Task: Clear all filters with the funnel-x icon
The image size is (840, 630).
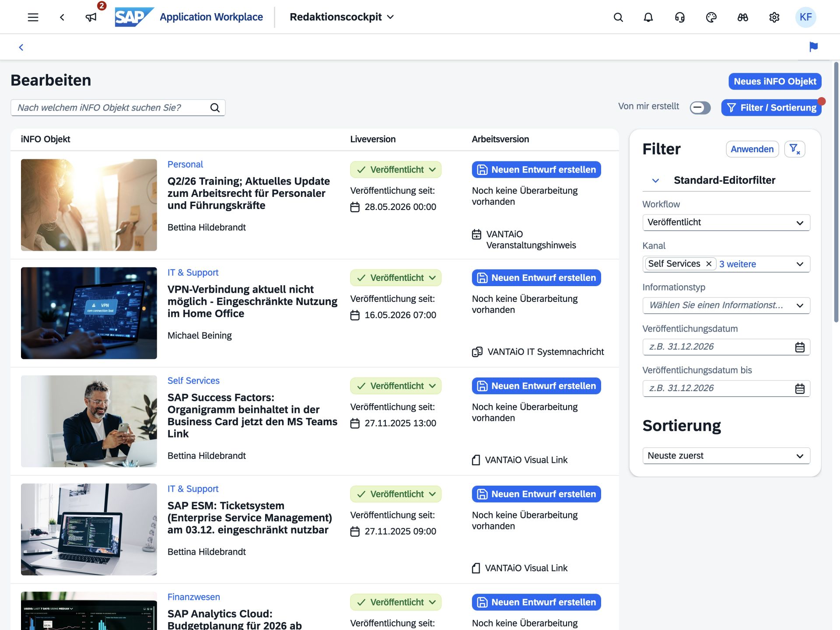Action: [795, 149]
